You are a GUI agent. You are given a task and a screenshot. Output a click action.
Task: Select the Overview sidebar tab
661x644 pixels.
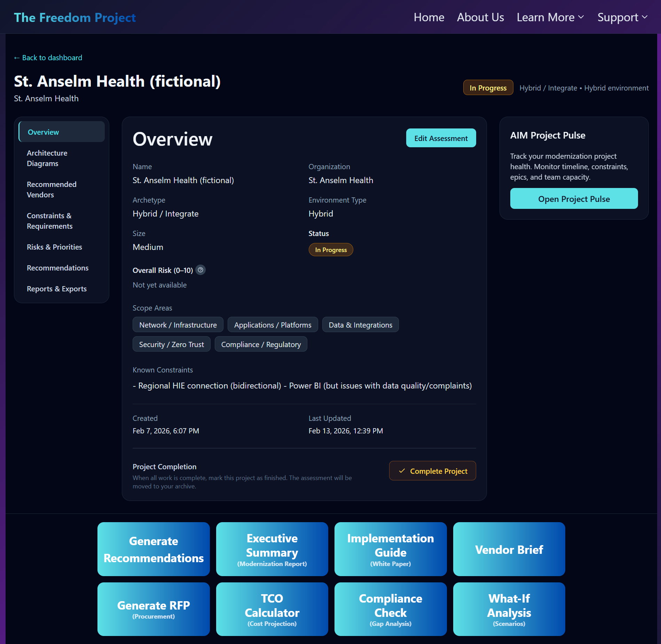tap(43, 132)
